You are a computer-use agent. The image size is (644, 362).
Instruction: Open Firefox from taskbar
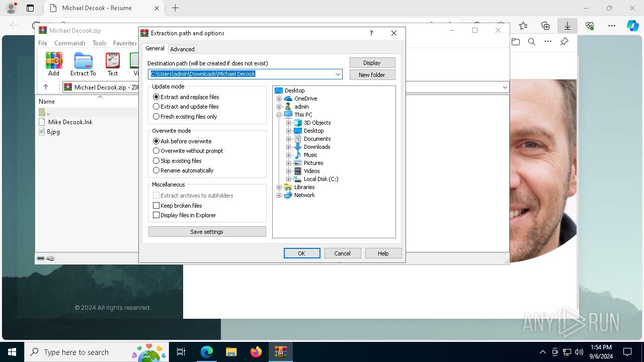[x=256, y=352]
